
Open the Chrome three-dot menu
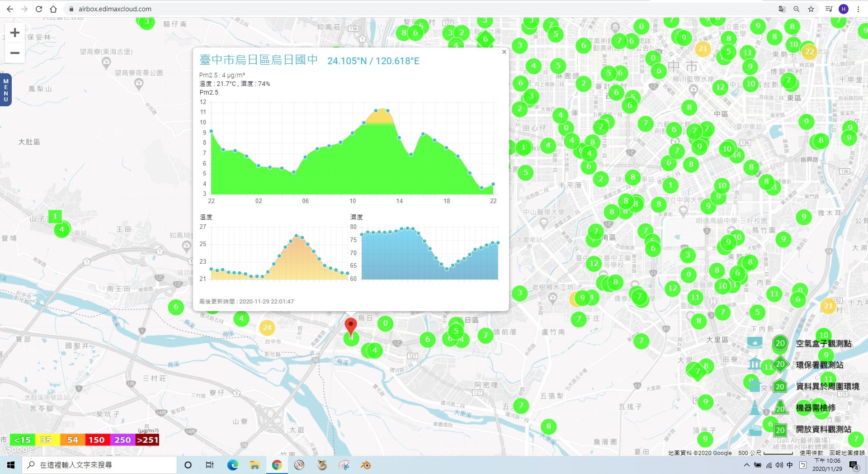coord(858,9)
